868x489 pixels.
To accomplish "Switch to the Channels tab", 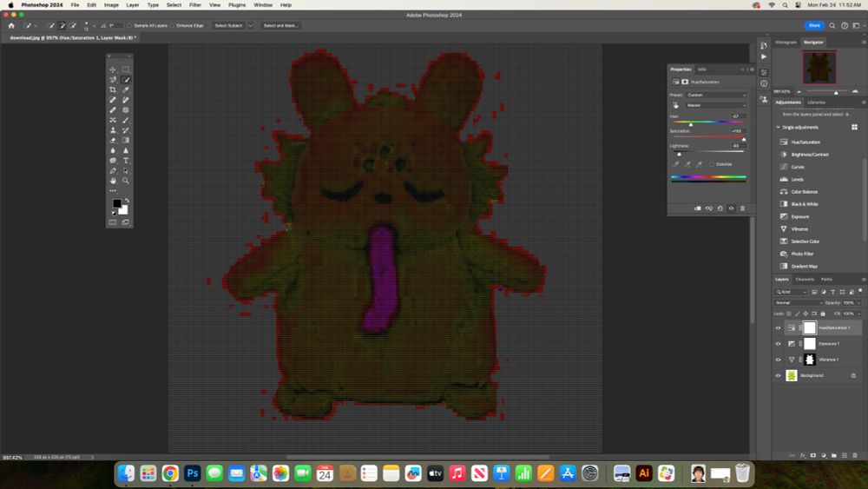I will coord(805,279).
